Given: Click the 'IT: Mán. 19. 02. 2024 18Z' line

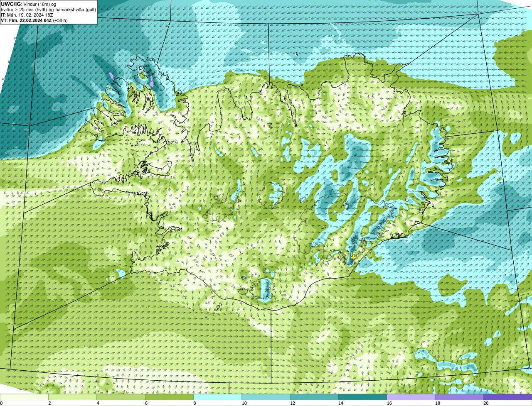Looking at the screenshot, I should (27, 15).
